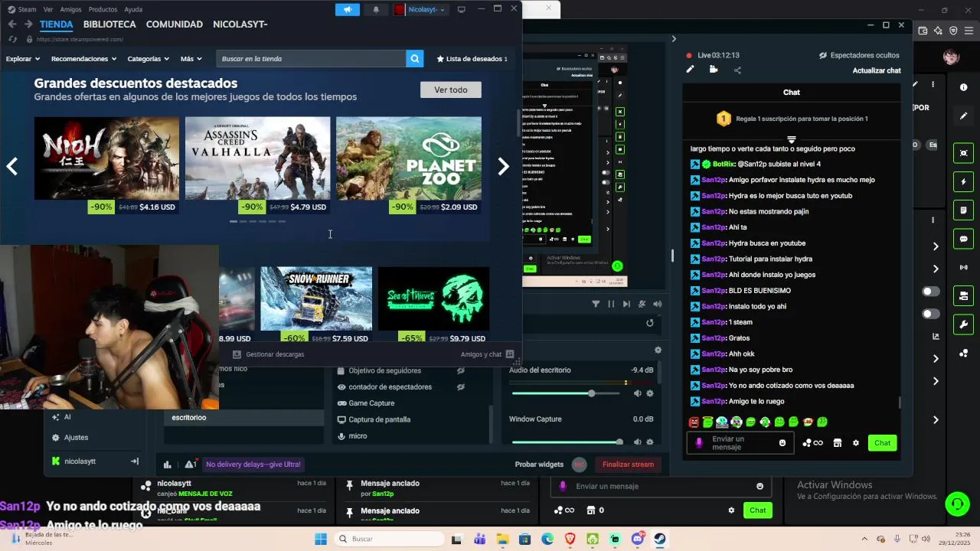Click the Ver todo button
The height and width of the screenshot is (551, 980).
(451, 90)
